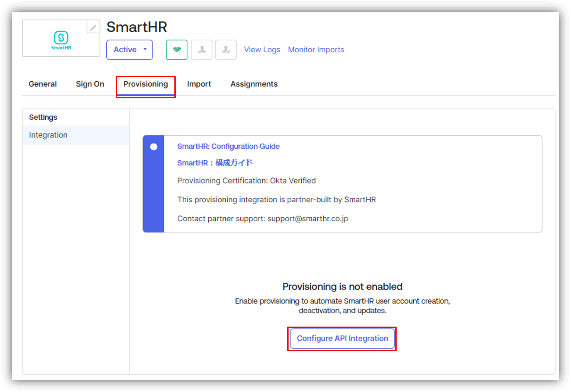The height and width of the screenshot is (392, 571).
Task: Select Integration in the Settings sidebar
Action: point(48,135)
